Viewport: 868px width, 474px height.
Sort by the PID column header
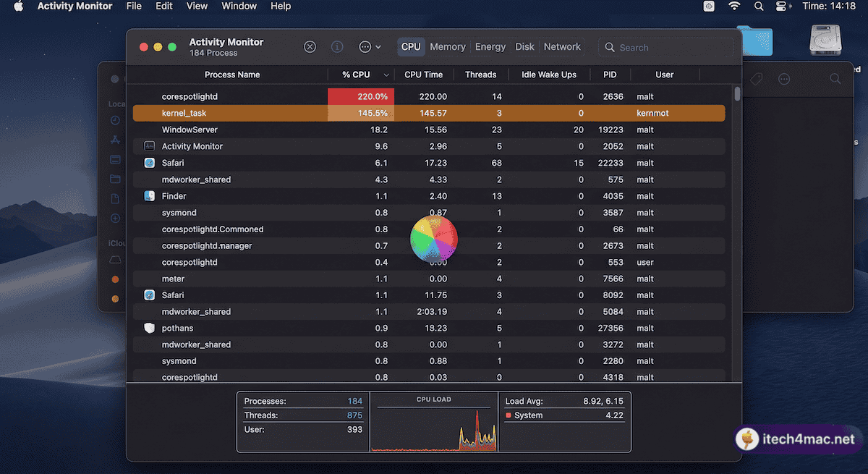[610, 75]
